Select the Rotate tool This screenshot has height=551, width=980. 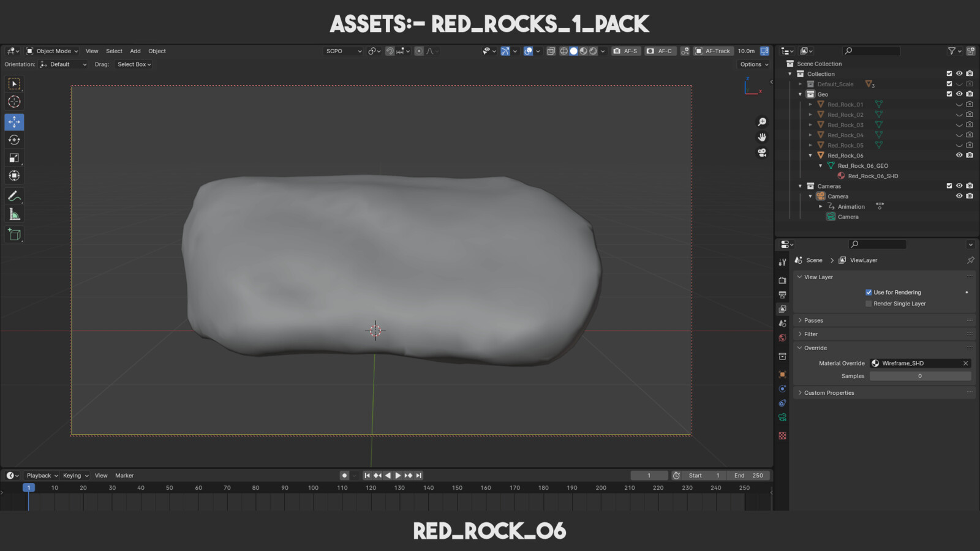[x=14, y=140]
